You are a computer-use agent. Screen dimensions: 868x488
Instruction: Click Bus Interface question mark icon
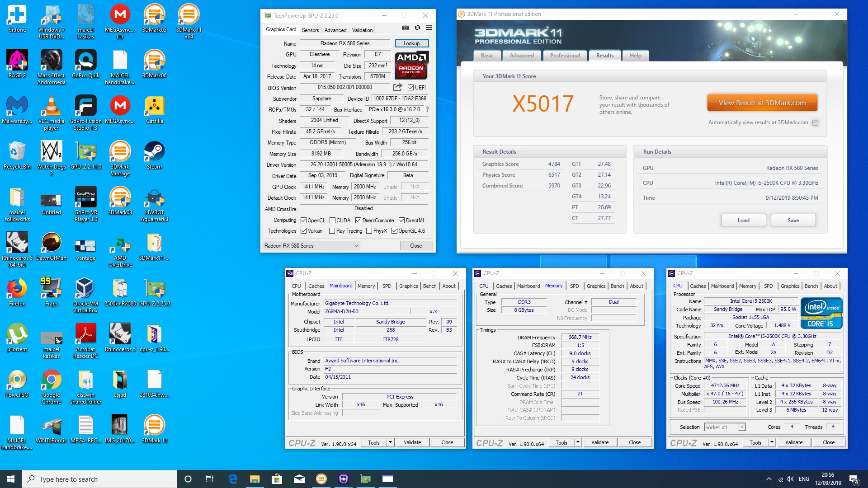click(427, 109)
